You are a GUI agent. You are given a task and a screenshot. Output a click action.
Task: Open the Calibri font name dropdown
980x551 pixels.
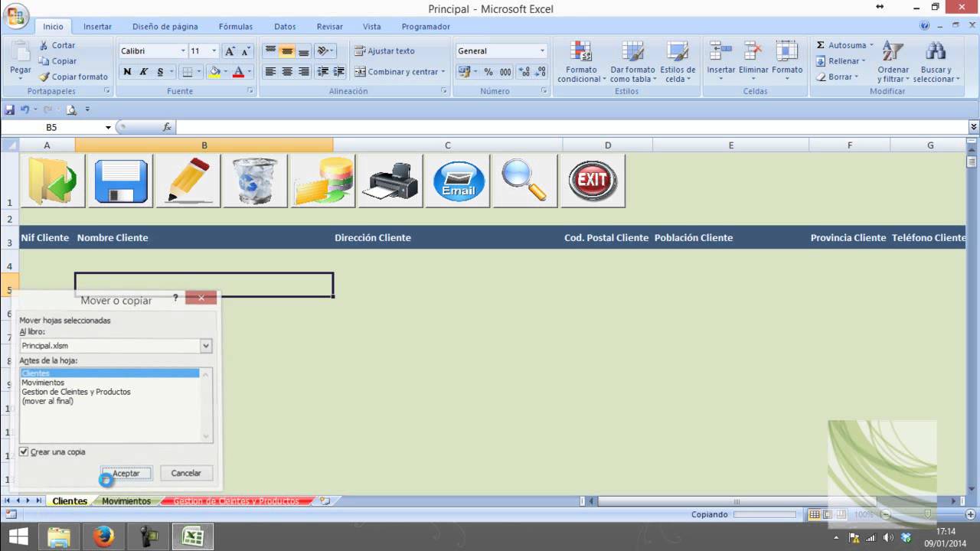183,51
